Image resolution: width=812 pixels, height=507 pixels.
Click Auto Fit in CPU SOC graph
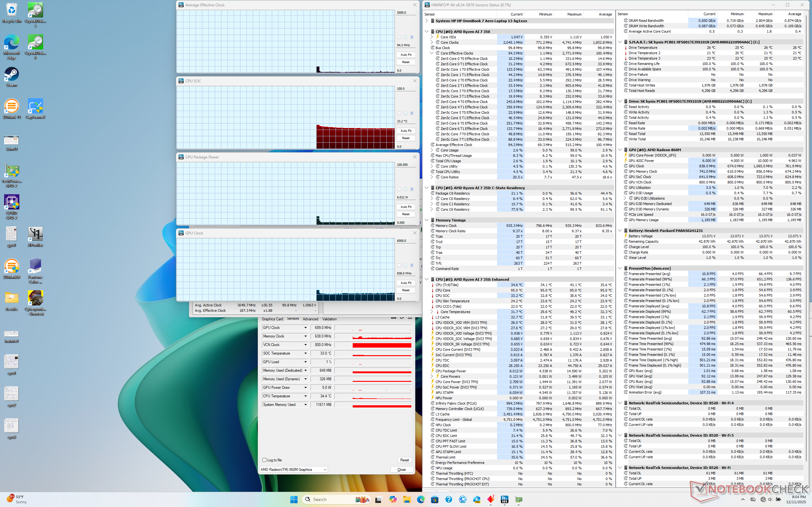point(406,131)
